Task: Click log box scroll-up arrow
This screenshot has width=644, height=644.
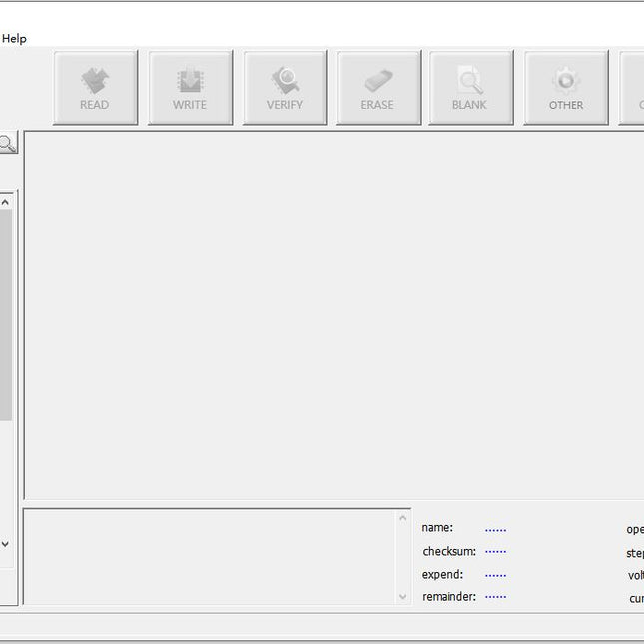Action: click(x=403, y=518)
